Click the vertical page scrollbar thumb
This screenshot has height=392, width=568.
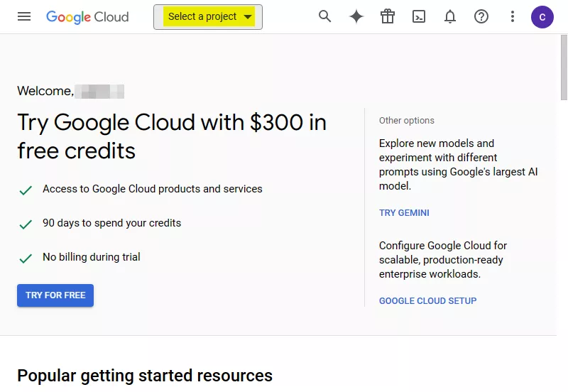[564, 67]
